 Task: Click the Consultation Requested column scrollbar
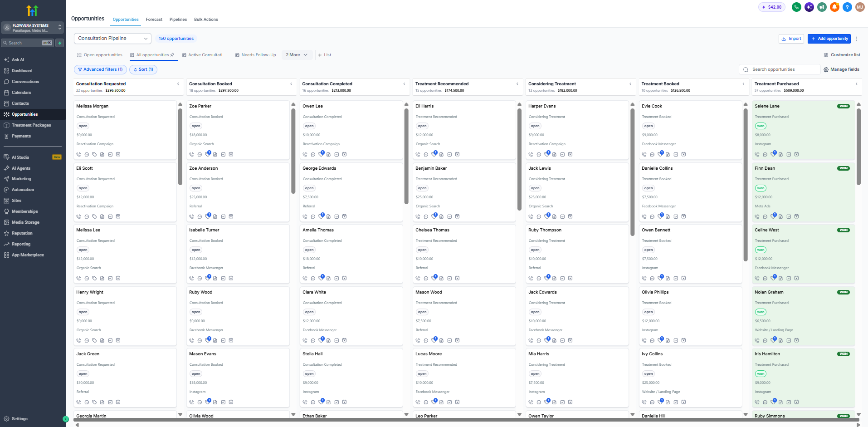[x=180, y=146]
